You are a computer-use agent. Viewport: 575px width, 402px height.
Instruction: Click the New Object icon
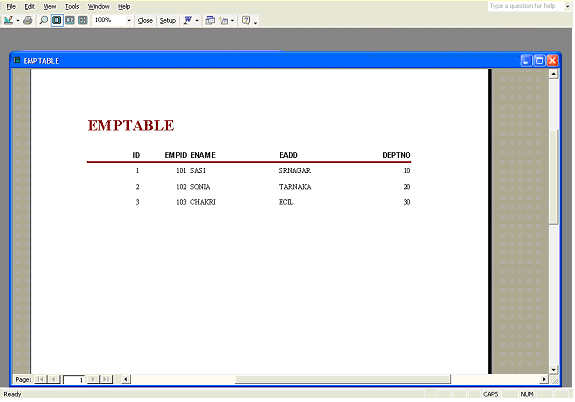click(224, 20)
